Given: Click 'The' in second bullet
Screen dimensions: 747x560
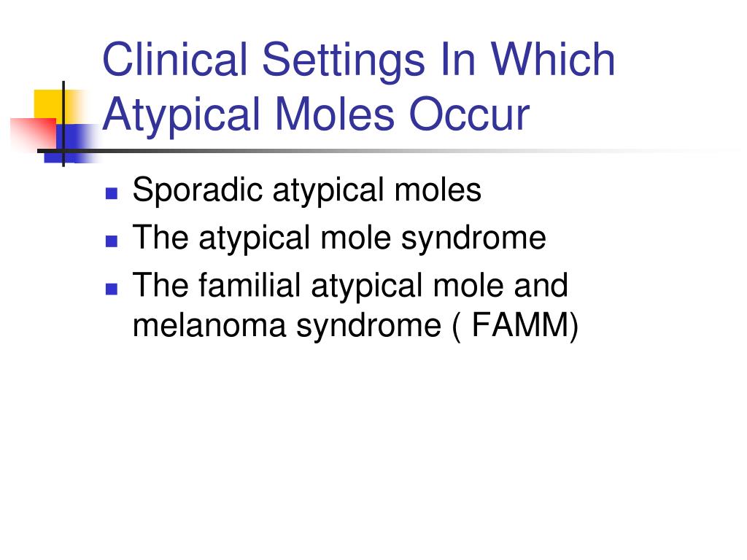Looking at the screenshot, I should 160,237.
